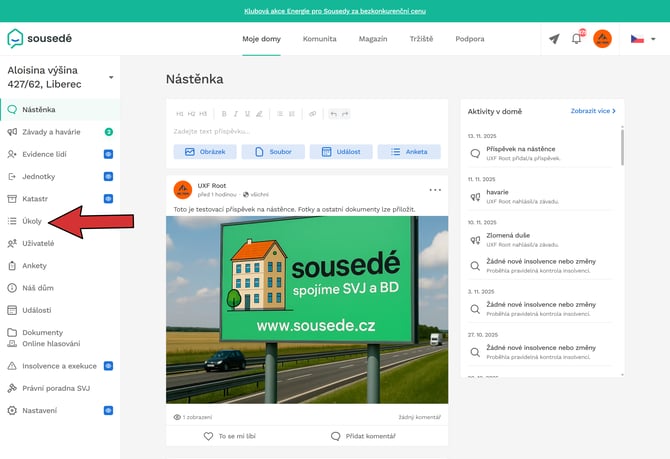670x459 pixels.
Task: Toggle italic formatting in post editor
Action: [x=236, y=114]
